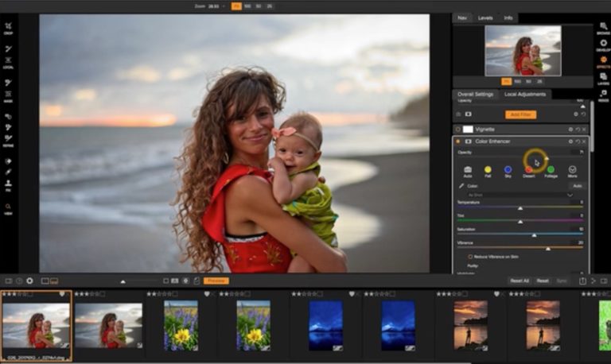Toggle heart on first blue mountain photo

click(x=352, y=294)
